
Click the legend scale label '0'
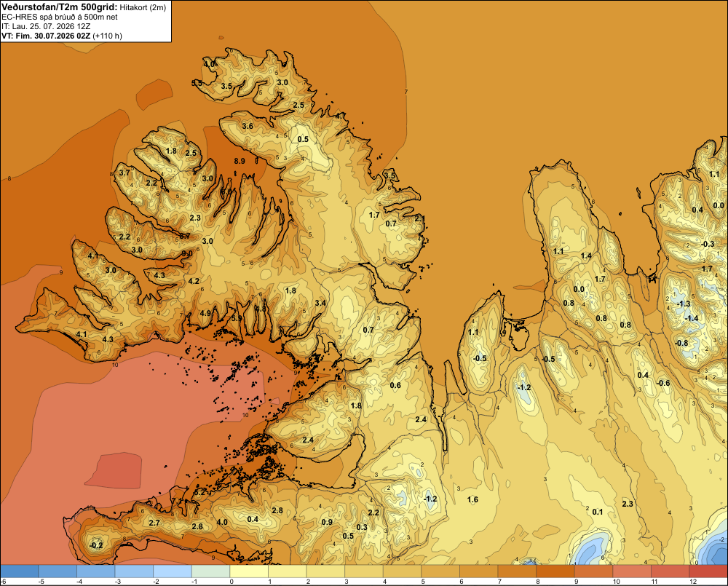point(232,582)
